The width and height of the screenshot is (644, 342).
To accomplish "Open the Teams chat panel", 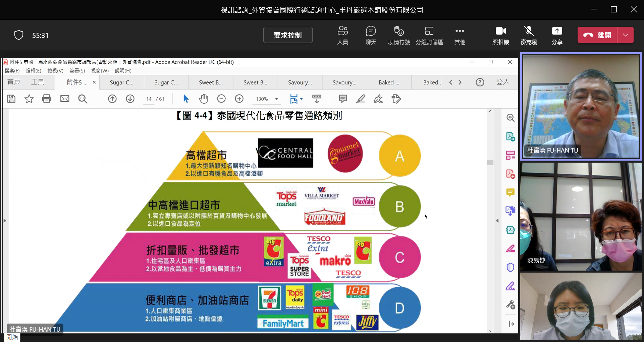I will point(371,35).
